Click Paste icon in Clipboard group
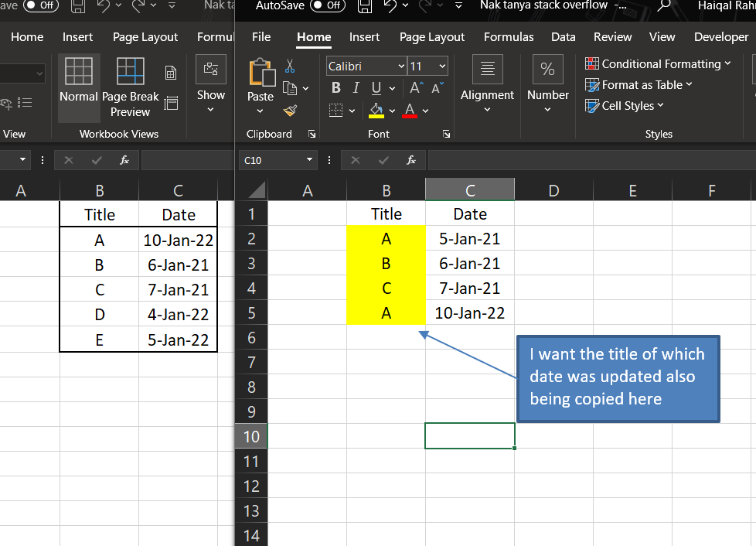 (262, 73)
